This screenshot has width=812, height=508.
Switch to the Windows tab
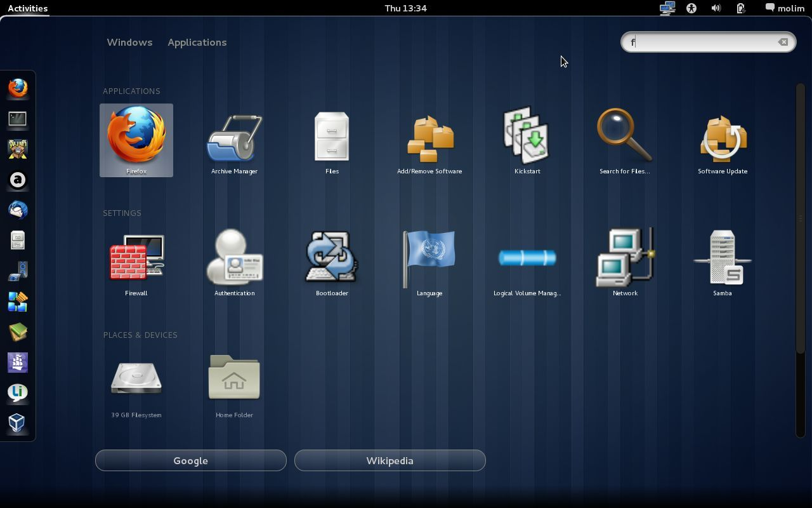click(129, 42)
